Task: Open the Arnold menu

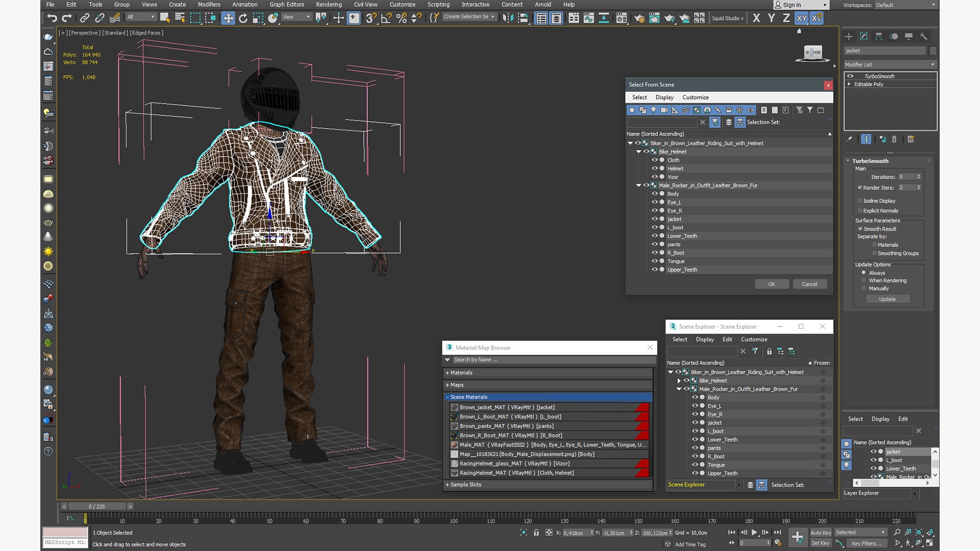Action: tap(543, 5)
